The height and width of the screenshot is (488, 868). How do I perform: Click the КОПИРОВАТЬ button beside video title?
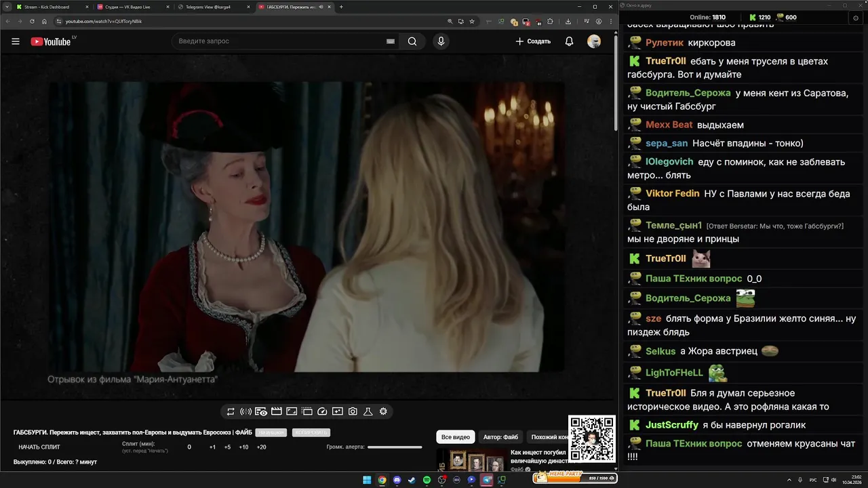click(311, 432)
